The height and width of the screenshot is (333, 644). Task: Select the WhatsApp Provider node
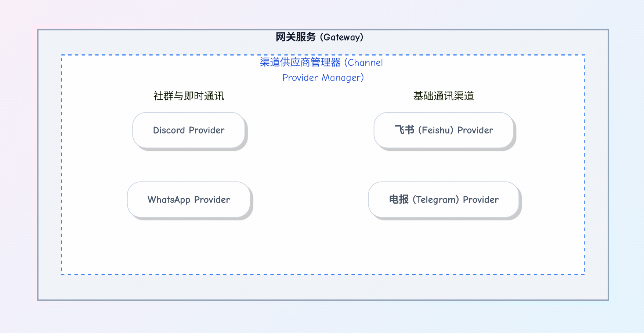[188, 200]
